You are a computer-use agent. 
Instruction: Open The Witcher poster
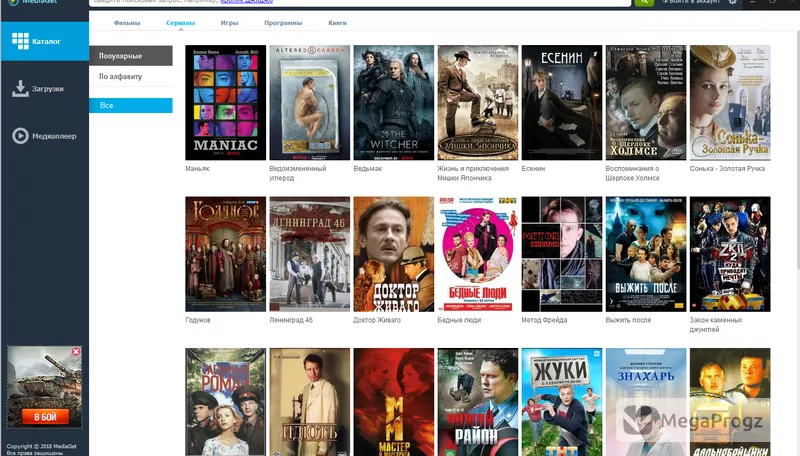(x=394, y=103)
